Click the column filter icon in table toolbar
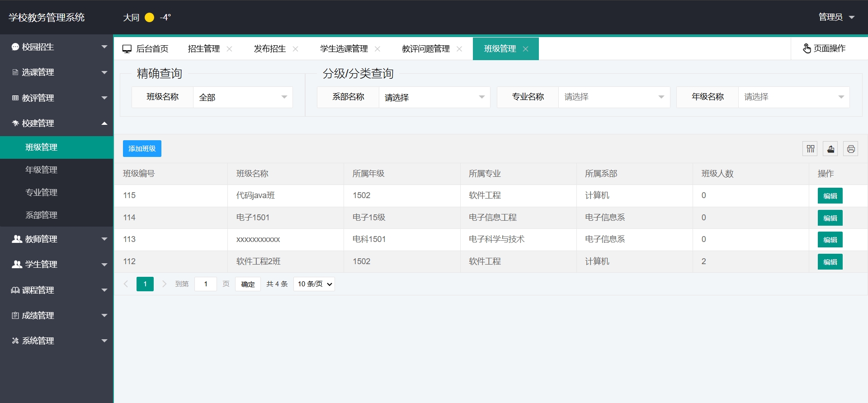This screenshot has height=403, width=868. point(810,149)
